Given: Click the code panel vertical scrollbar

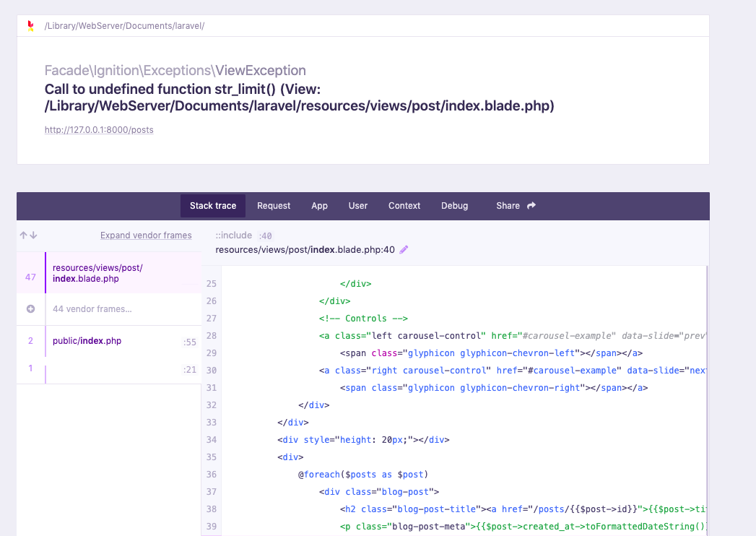Looking at the screenshot, I should pos(708,400).
